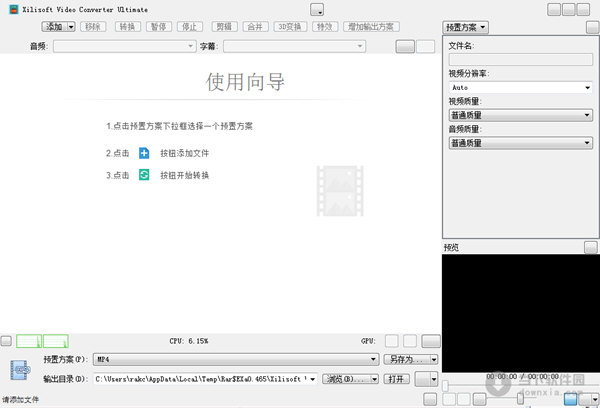This screenshot has height=408, width=600.
Task: Click the 请添加文件 status bar text
Action: click(x=20, y=400)
